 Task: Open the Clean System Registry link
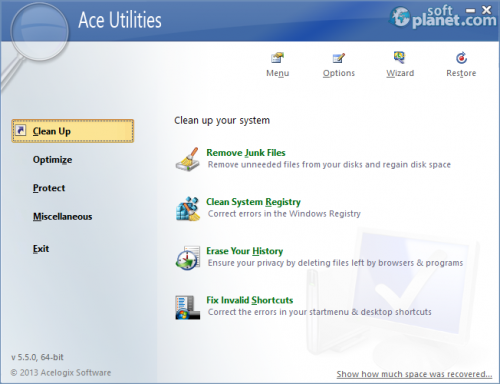click(253, 202)
